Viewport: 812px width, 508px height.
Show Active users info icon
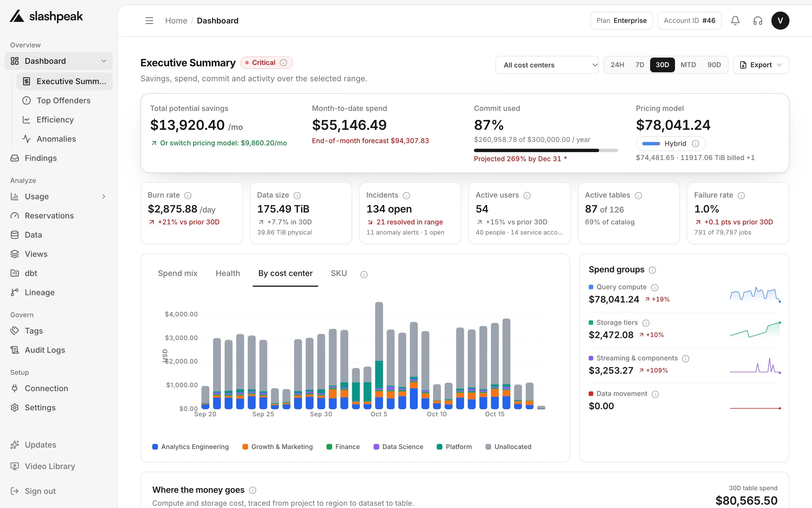527,196
